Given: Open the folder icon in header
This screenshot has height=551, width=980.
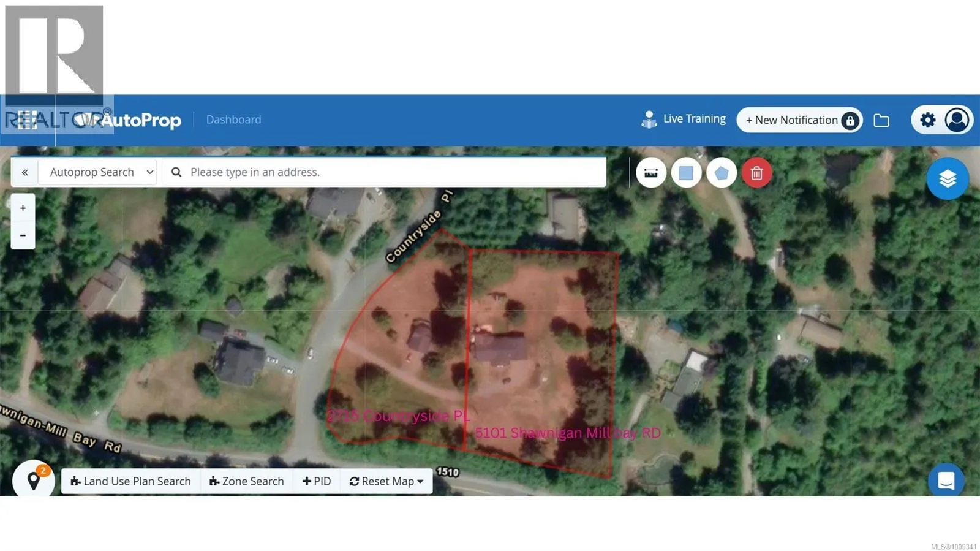Looking at the screenshot, I should point(881,120).
